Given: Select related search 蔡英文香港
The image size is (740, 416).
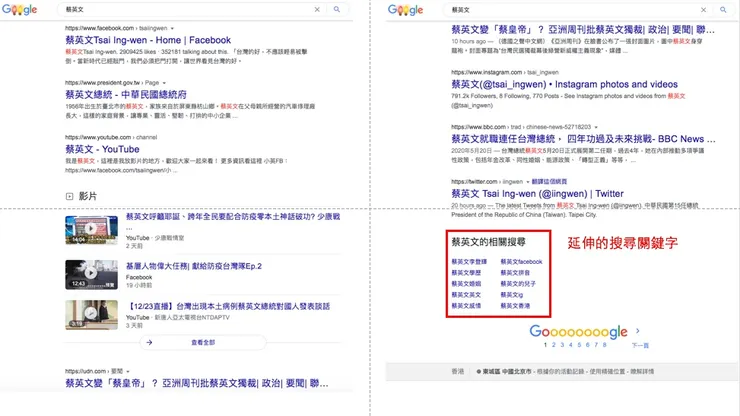Looking at the screenshot, I should click(515, 306).
